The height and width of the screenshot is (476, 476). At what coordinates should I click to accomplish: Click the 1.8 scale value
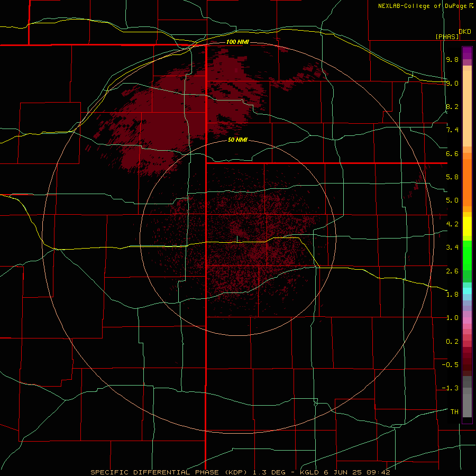coord(452,295)
